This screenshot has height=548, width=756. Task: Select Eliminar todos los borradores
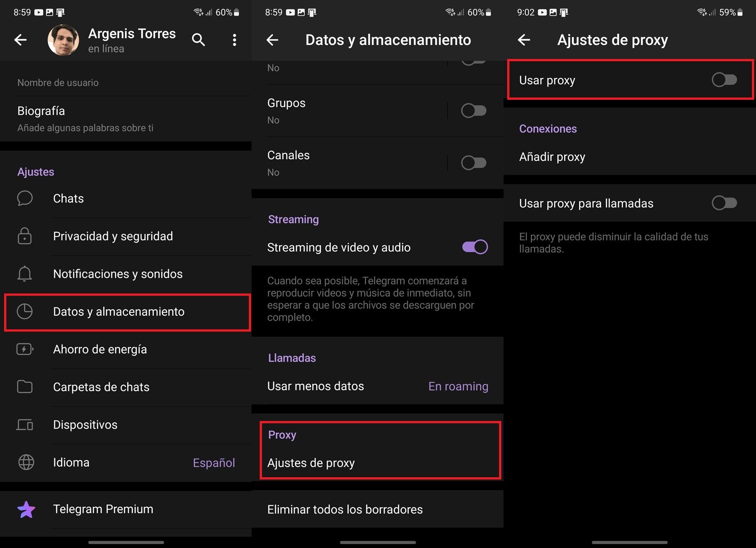344,509
